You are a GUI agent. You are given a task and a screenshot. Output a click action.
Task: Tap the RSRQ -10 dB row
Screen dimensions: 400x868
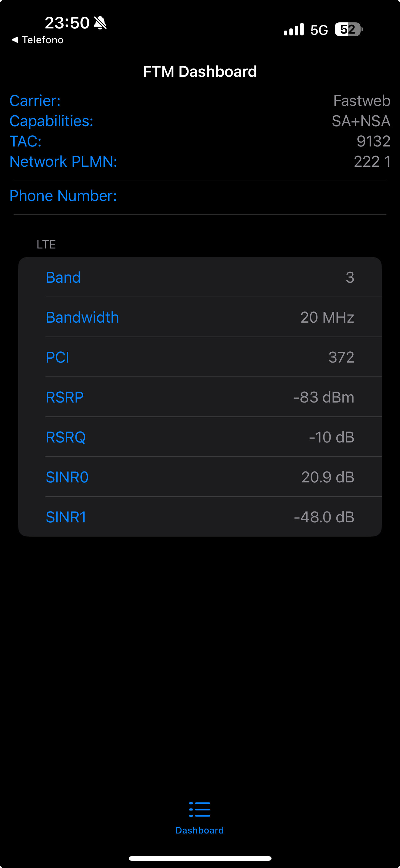click(200, 437)
